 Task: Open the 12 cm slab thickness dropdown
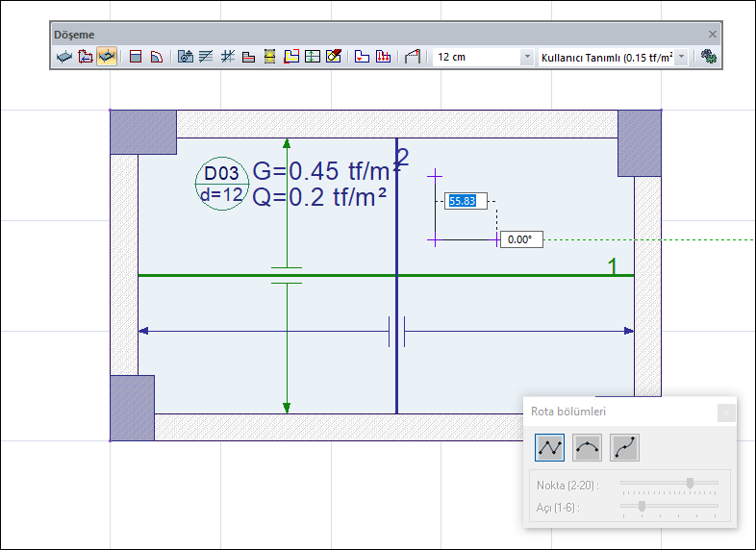click(x=526, y=57)
